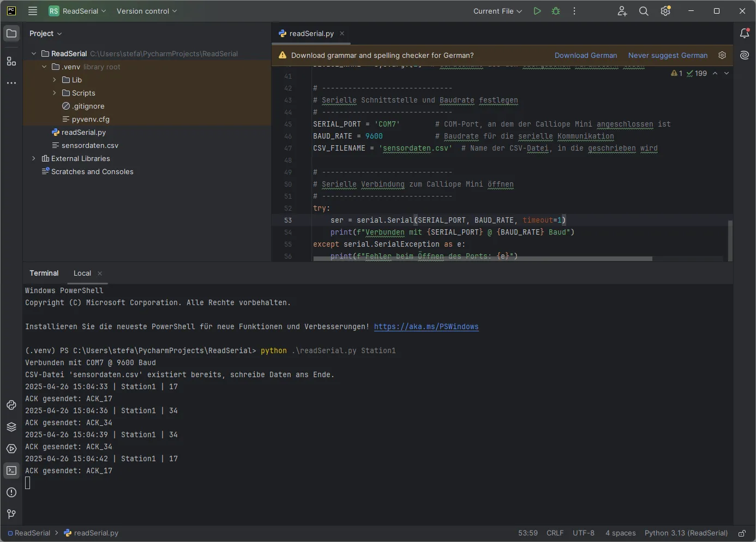This screenshot has width=756, height=542.
Task: Run the current file with the Run icon
Action: [537, 11]
